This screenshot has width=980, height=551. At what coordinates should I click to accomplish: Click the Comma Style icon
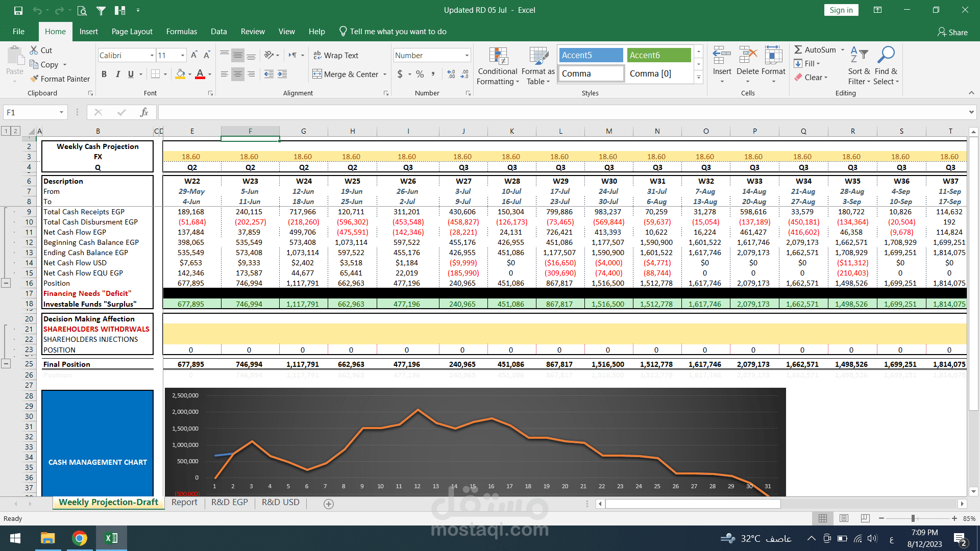[433, 74]
